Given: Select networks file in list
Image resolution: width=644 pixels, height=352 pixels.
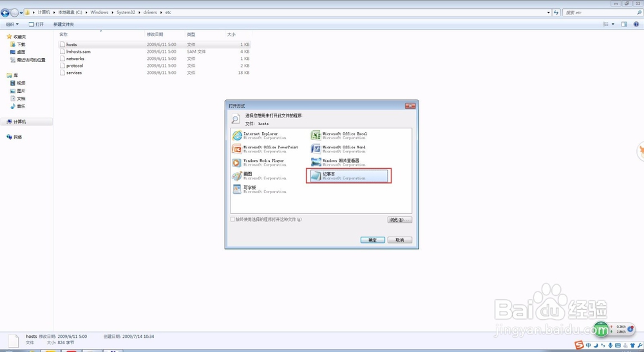Looking at the screenshot, I should [x=155, y=59].
